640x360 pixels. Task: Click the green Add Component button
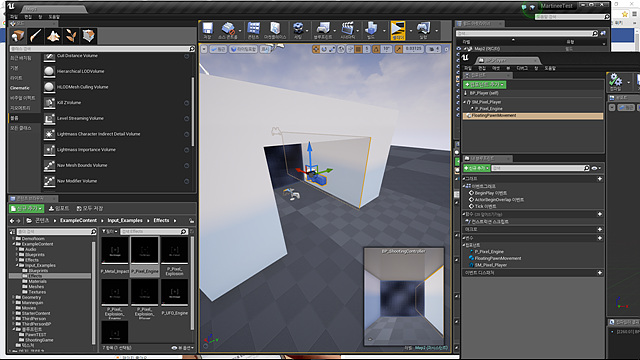(x=484, y=84)
